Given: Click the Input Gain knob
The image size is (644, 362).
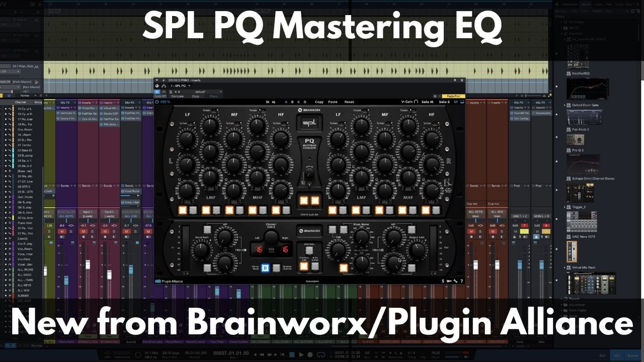Looking at the screenshot, I should [201, 249].
